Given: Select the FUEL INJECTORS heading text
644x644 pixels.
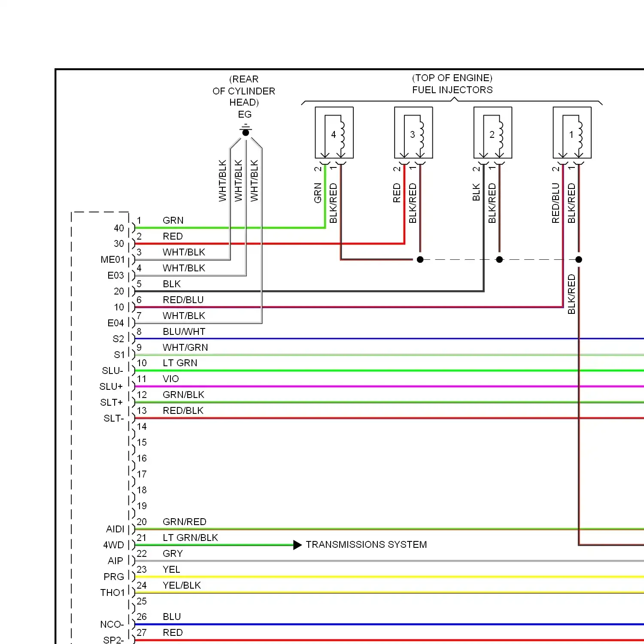Looking at the screenshot, I should [453, 90].
